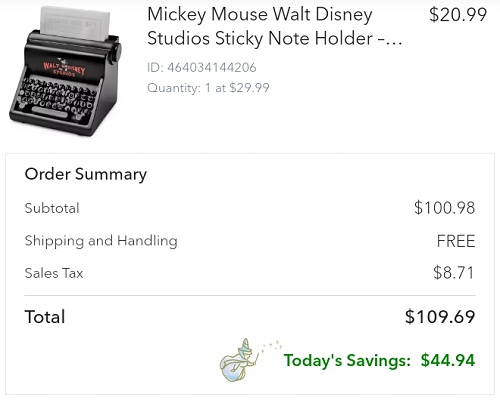
Task: Click the Mickey Mouse Sticky Note Holder title
Action: point(274,26)
